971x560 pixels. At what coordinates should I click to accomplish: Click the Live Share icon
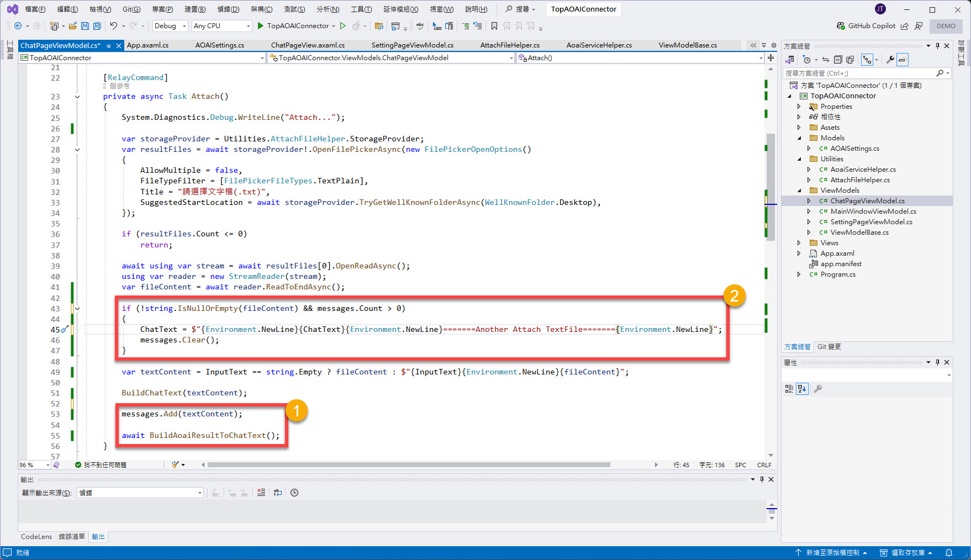point(905,26)
